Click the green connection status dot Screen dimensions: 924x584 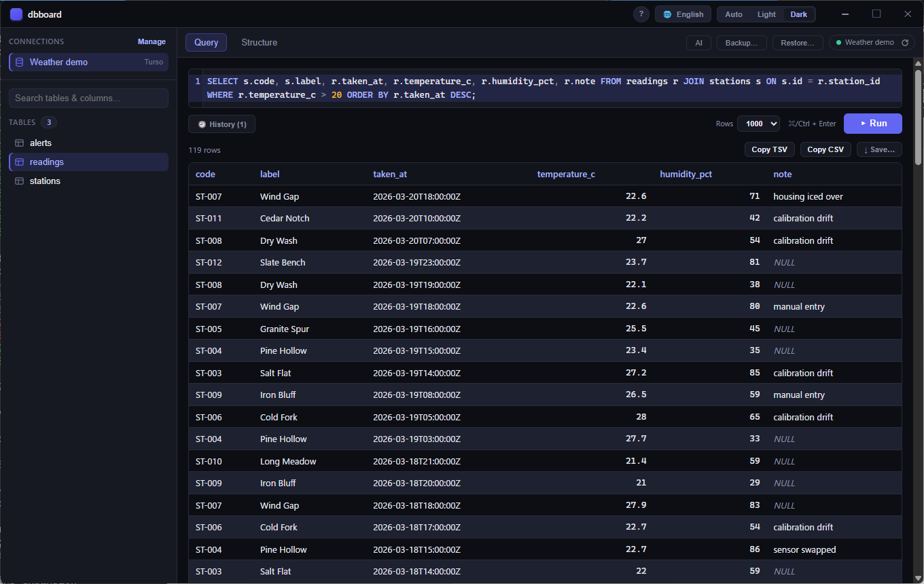[838, 43]
